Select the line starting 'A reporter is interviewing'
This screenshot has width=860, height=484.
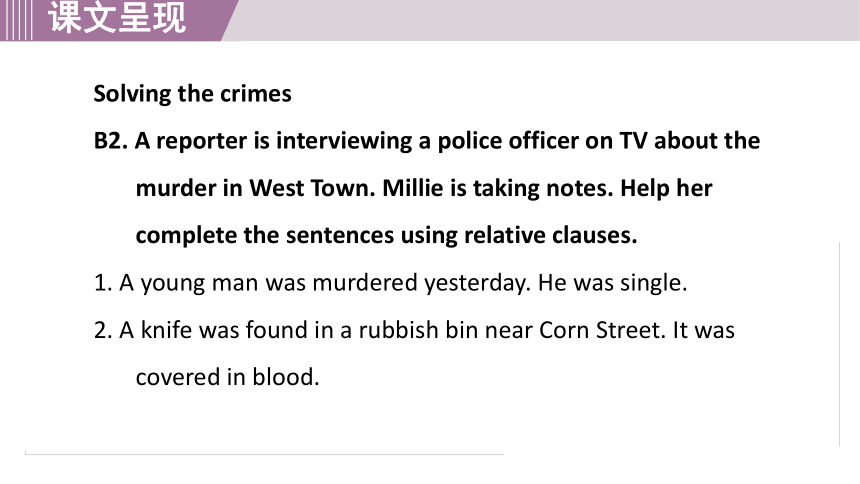point(447,141)
